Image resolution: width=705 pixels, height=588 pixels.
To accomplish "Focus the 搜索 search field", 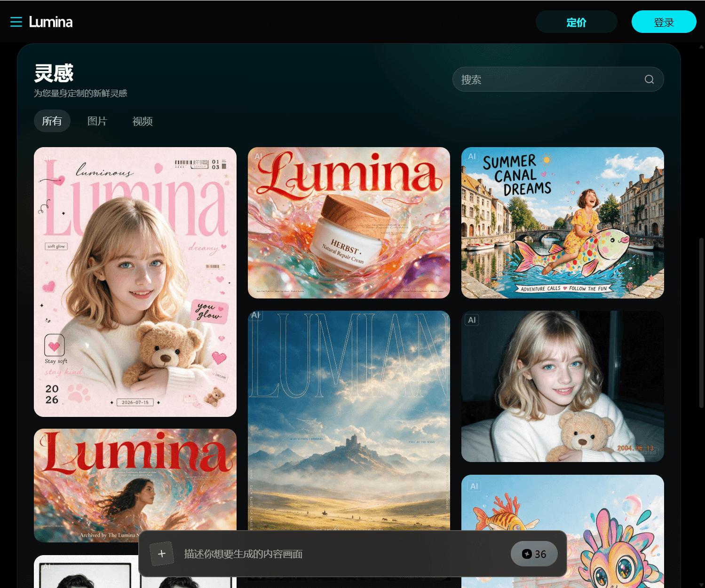I will 558,79.
